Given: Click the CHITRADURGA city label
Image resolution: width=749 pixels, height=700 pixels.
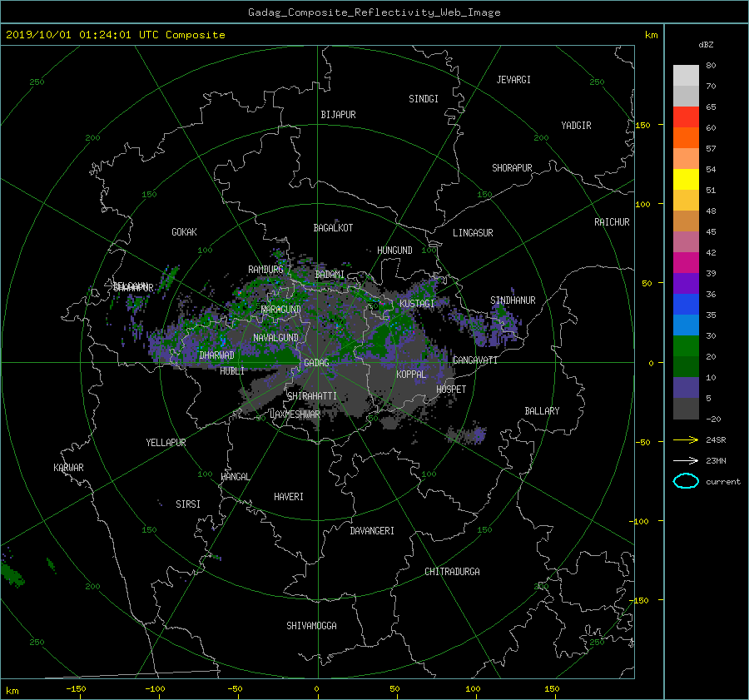Looking at the screenshot, I should tap(452, 572).
